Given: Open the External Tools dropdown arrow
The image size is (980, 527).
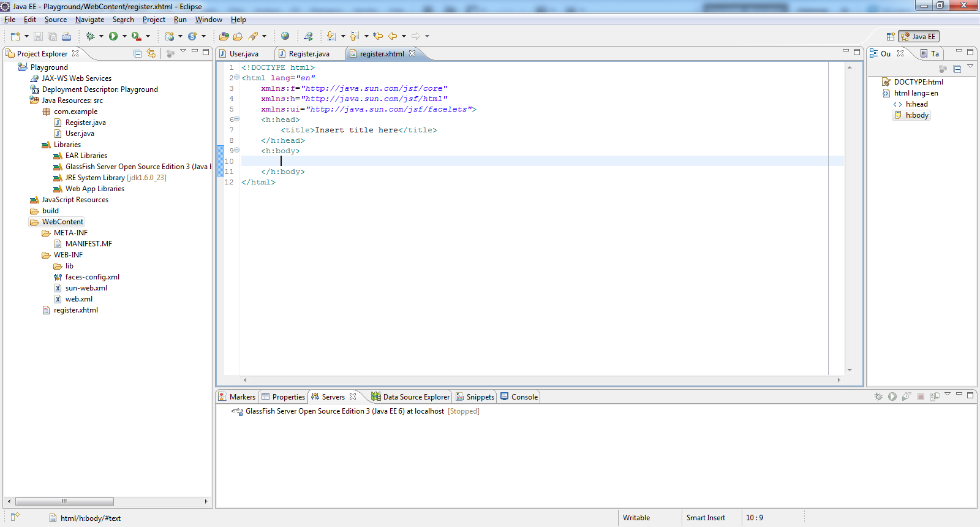Looking at the screenshot, I should [148, 36].
